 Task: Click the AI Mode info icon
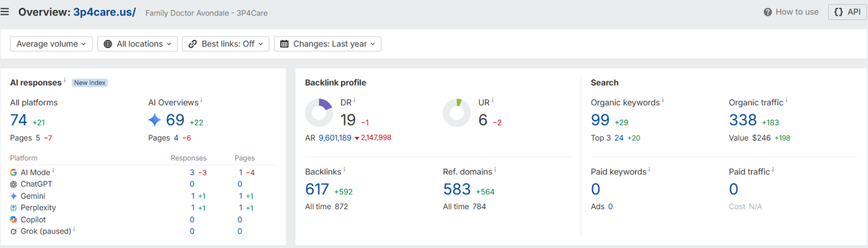pos(54,171)
